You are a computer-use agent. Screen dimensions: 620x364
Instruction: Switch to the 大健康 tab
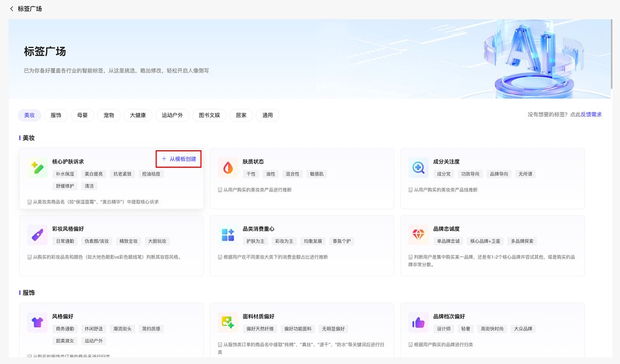tap(138, 115)
